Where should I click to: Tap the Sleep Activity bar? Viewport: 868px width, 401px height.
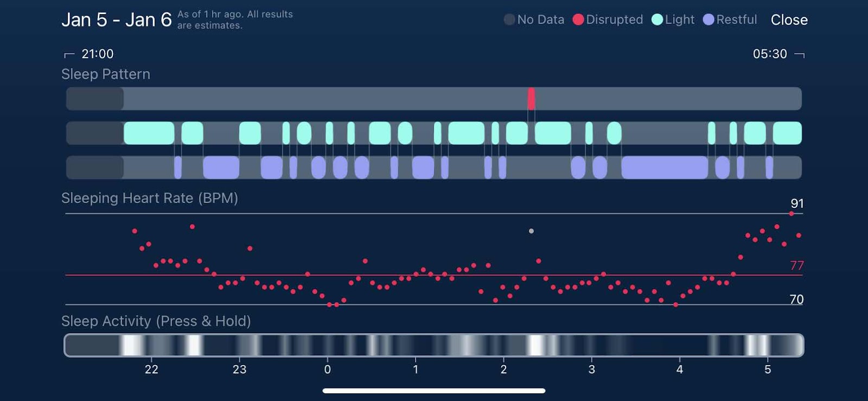(x=434, y=345)
